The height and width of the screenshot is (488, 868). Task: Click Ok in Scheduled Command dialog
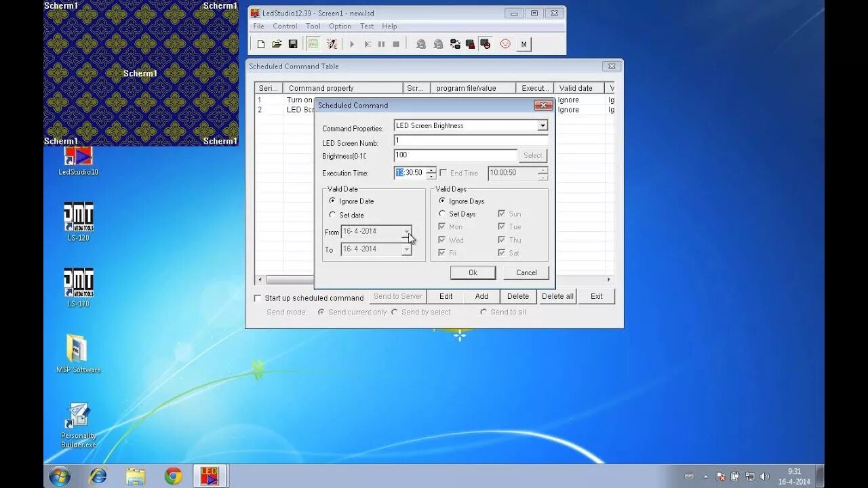point(473,272)
